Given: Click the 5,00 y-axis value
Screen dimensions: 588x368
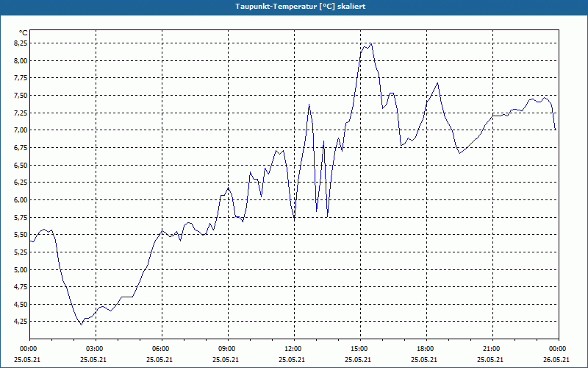Looking at the screenshot, I should [21, 269].
